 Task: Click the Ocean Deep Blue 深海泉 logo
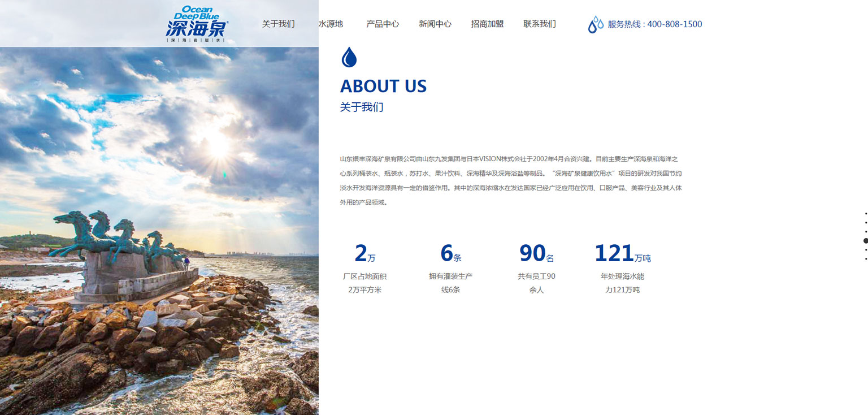point(197,24)
